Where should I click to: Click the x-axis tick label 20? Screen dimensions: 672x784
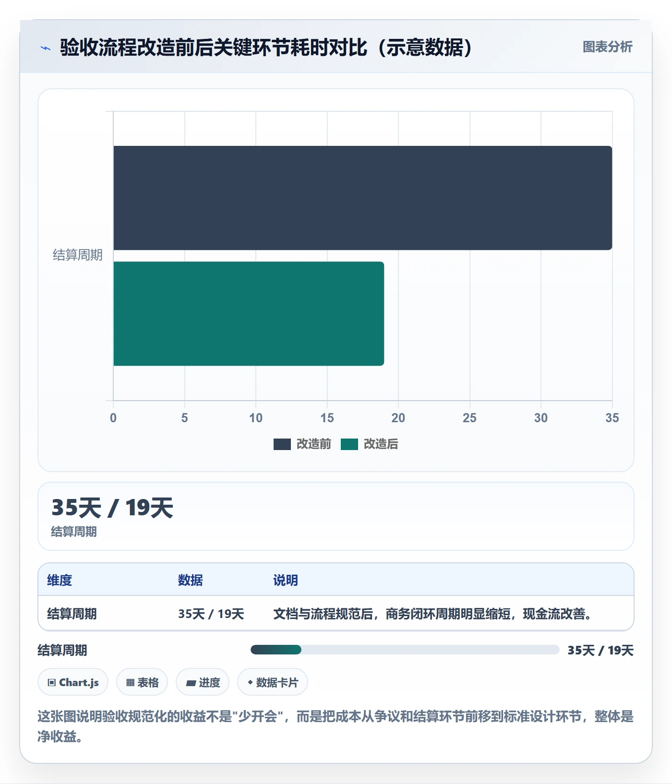[x=398, y=418]
